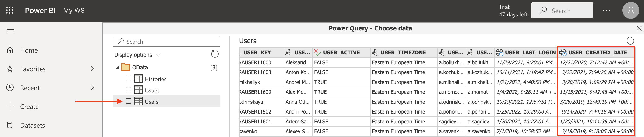The image size is (644, 137).
Task: Go to Home in the sidebar
Action: [x=29, y=50]
